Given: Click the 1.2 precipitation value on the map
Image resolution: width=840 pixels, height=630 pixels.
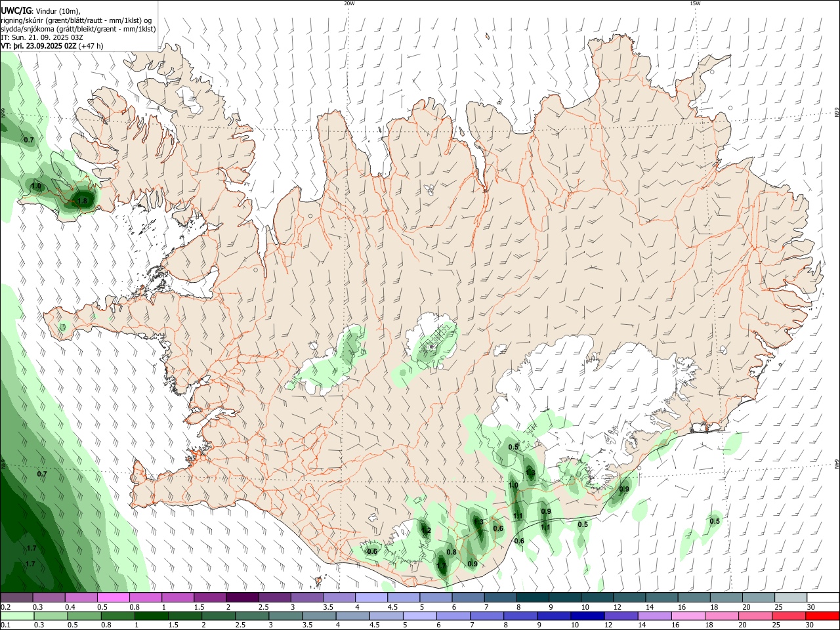Looking at the screenshot, I should [x=425, y=530].
